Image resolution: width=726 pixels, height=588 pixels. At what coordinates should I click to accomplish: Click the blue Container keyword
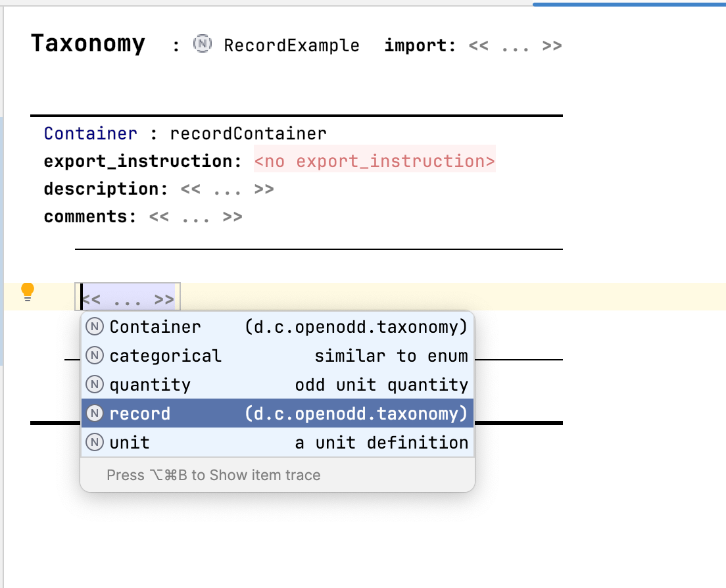tap(90, 134)
